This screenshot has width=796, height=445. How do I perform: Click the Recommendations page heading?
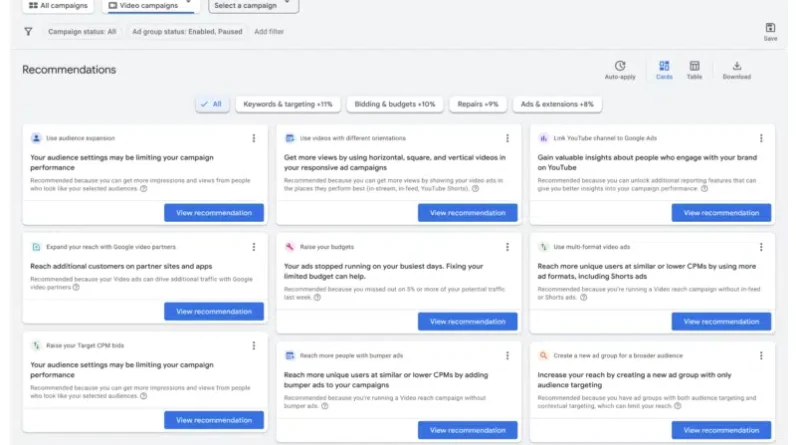(x=69, y=70)
